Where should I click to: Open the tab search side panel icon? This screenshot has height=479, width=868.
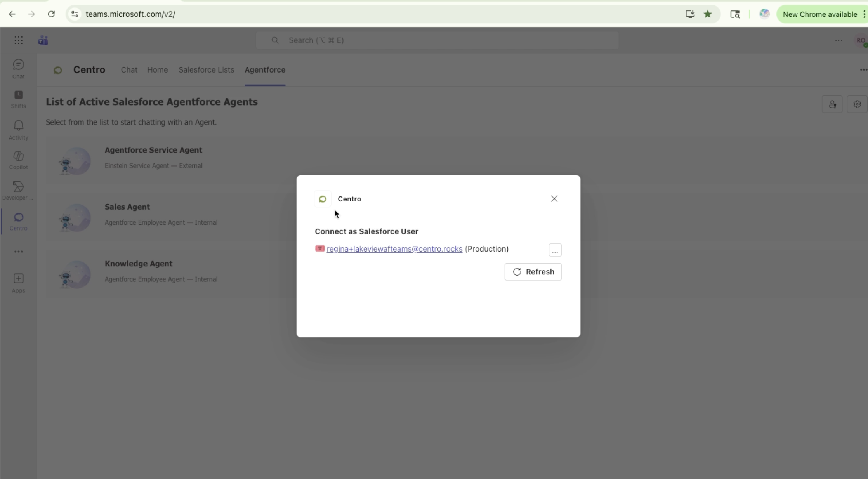click(x=735, y=14)
